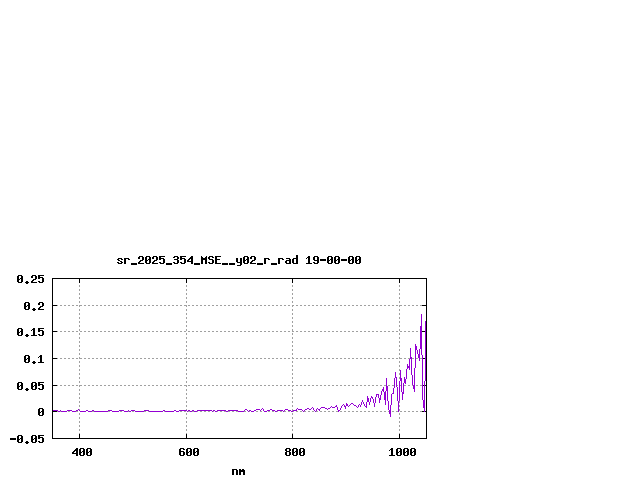Click the 0.05 y-axis tick label
This screenshot has height=480, width=640.
click(31, 385)
